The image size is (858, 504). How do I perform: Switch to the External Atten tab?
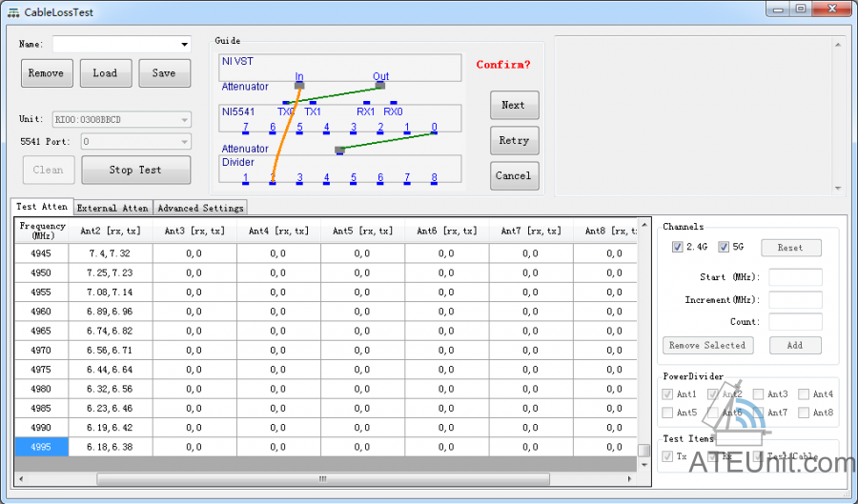[112, 208]
